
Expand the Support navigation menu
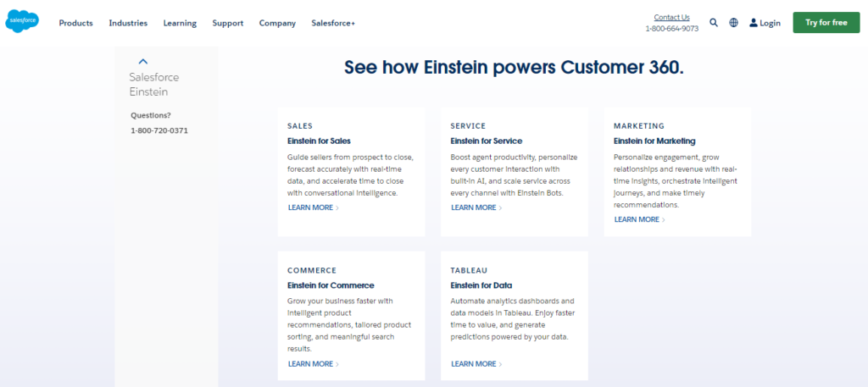point(228,23)
